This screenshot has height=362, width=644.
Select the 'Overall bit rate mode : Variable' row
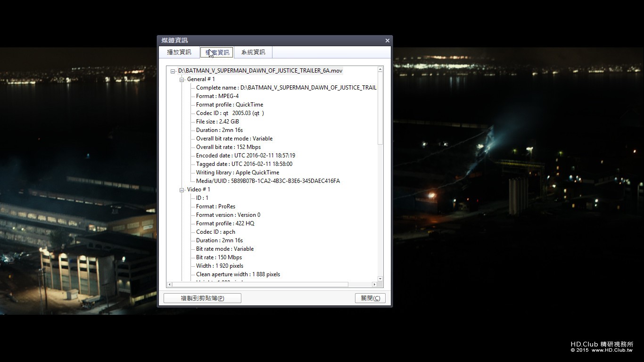(234, 139)
